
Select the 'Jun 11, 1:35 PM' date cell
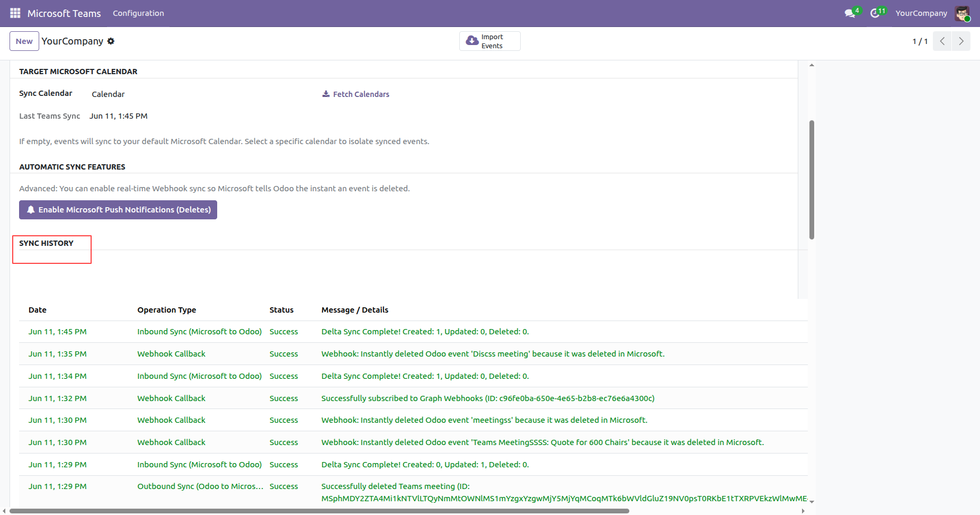58,354
